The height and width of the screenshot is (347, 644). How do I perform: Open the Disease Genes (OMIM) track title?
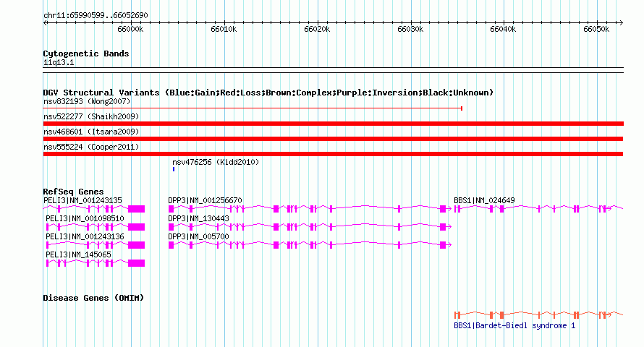(x=93, y=298)
